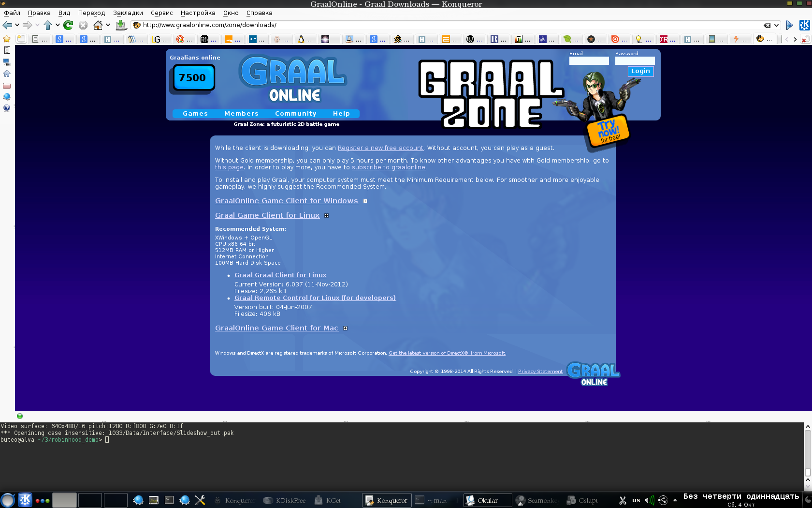Open the IBM bookmark in toolbar

[x=253, y=39]
